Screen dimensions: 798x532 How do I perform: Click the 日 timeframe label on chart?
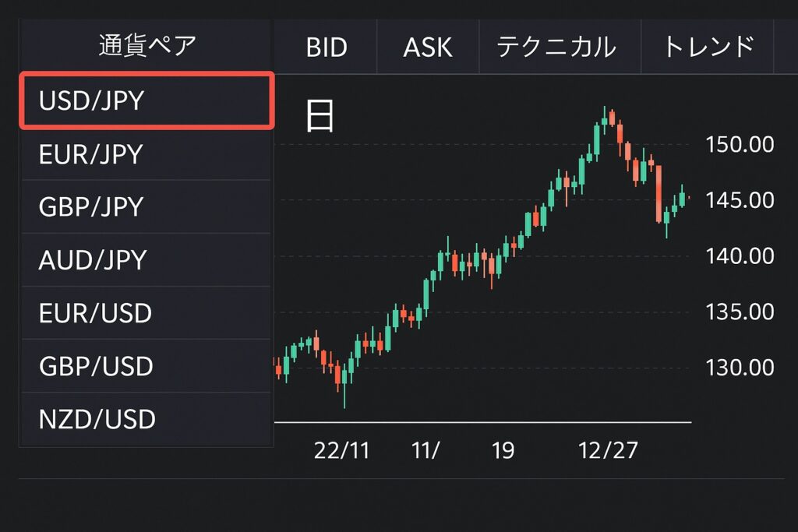[x=320, y=116]
